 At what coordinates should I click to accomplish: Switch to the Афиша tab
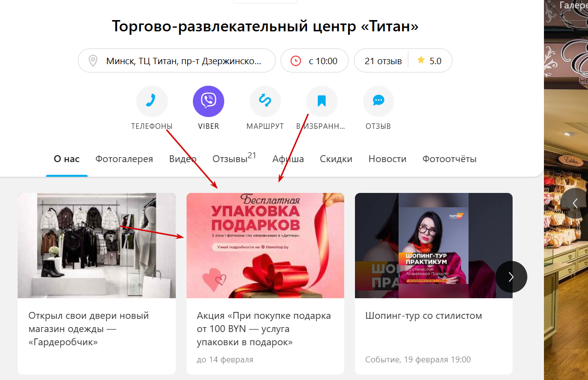pos(288,159)
